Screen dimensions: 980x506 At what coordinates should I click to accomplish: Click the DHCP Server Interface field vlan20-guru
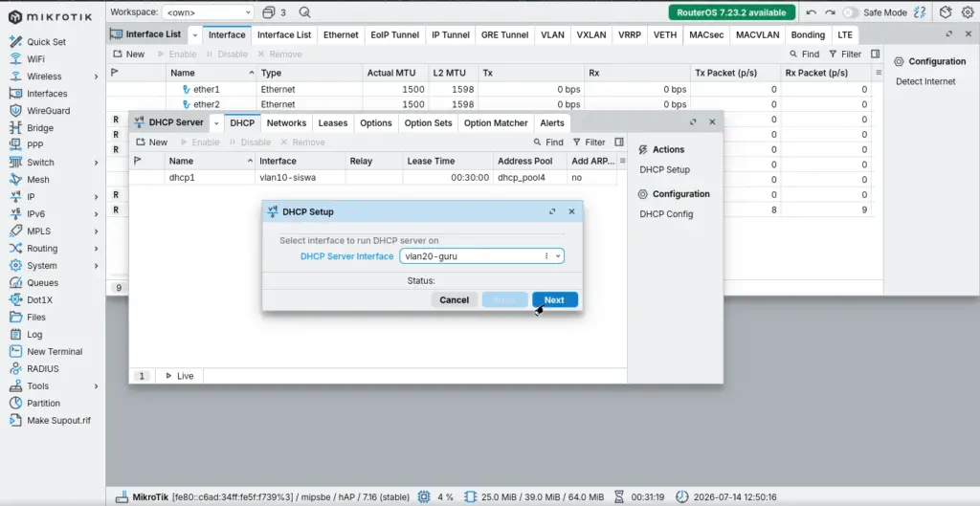click(x=481, y=256)
